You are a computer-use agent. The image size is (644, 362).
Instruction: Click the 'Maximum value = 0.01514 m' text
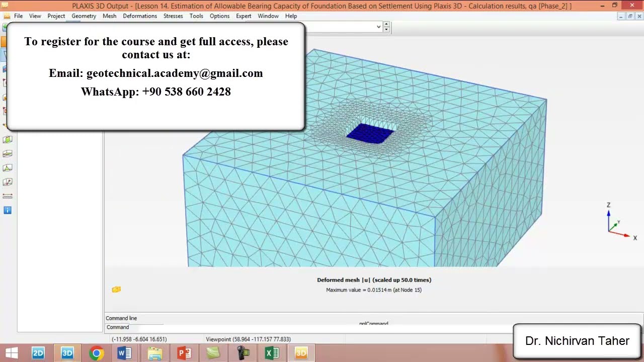[374, 290]
